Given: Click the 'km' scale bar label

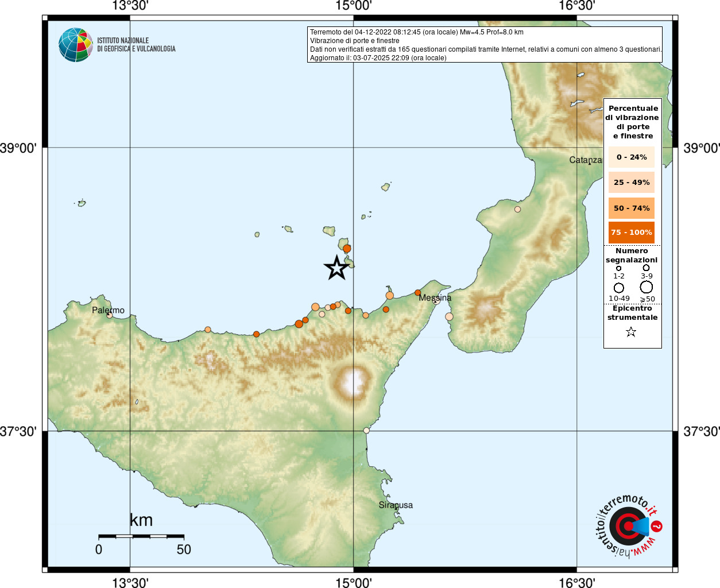Looking at the screenshot, I should [141, 520].
